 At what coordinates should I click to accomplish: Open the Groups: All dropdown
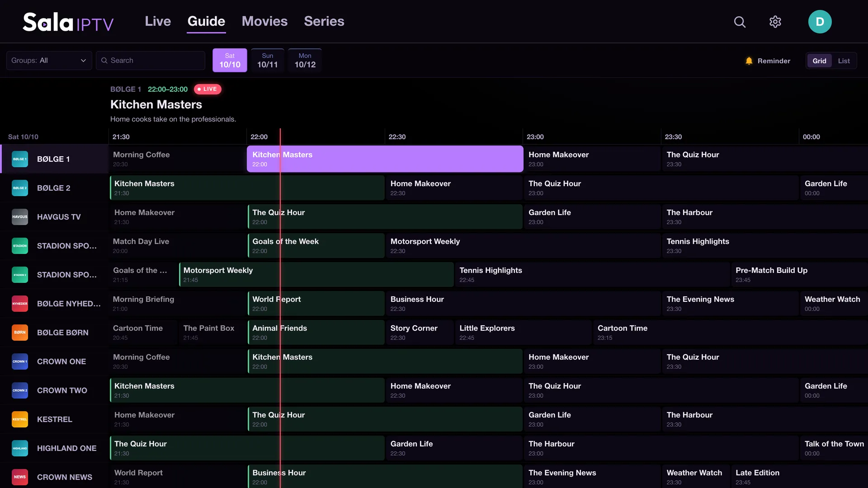49,61
